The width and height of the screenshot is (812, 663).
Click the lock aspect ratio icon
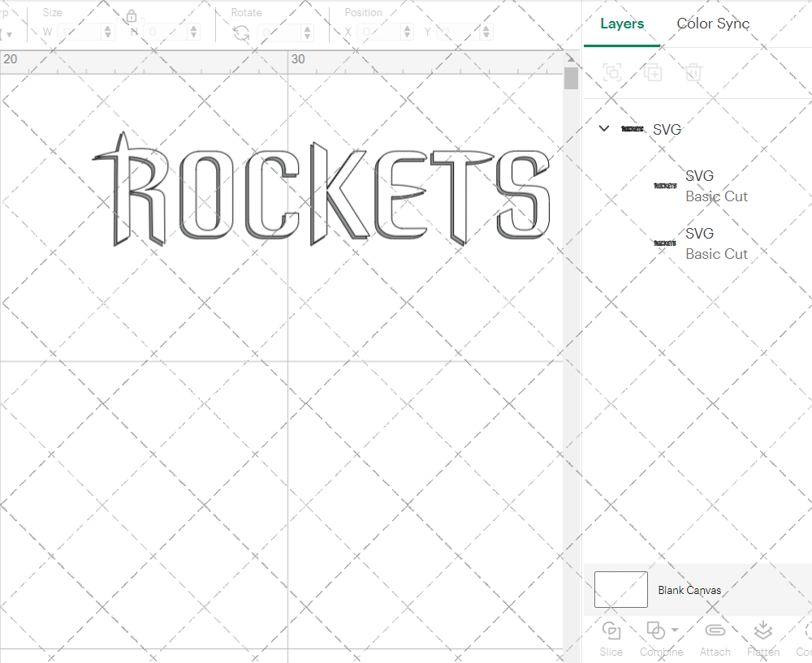[131, 16]
